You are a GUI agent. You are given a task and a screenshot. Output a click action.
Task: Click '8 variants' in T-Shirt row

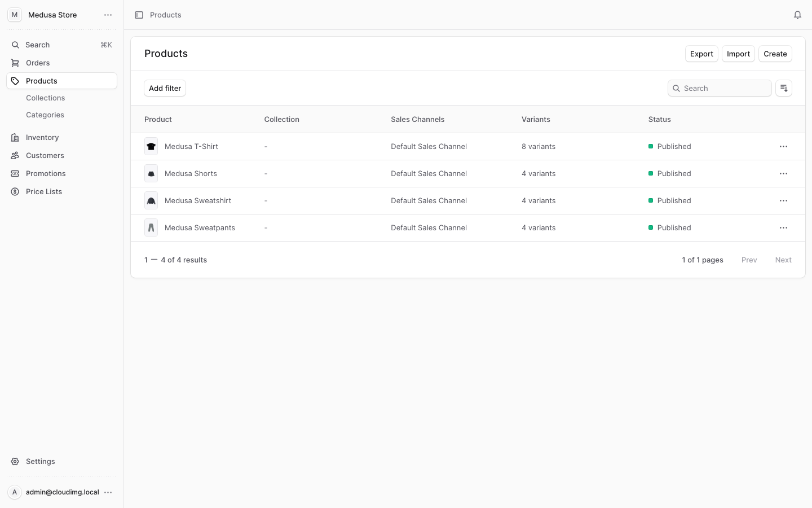click(539, 146)
